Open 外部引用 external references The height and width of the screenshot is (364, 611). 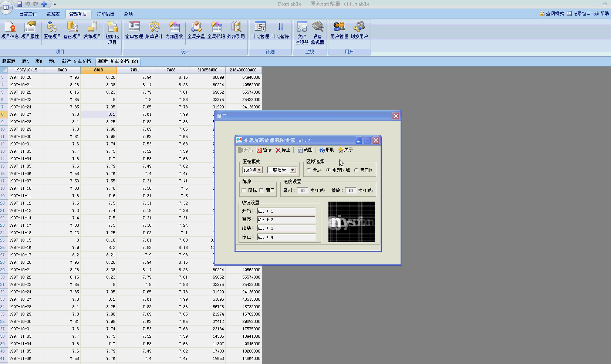pyautogui.click(x=236, y=30)
